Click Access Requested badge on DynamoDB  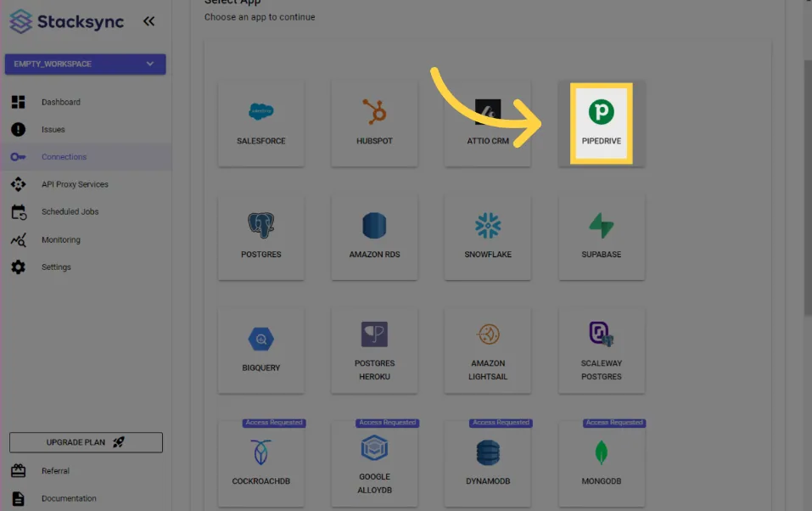click(x=501, y=423)
